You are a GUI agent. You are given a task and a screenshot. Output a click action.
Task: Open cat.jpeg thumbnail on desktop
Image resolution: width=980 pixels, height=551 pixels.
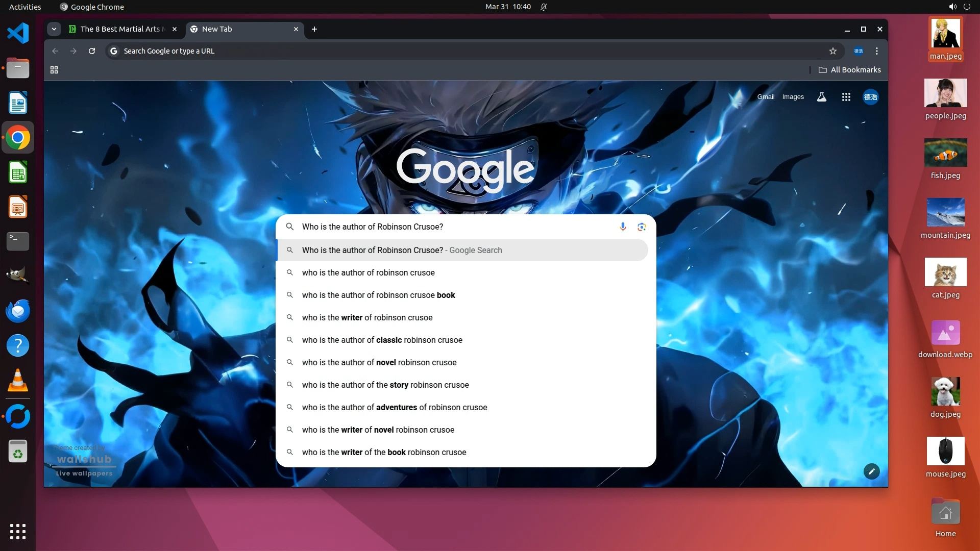[945, 272]
